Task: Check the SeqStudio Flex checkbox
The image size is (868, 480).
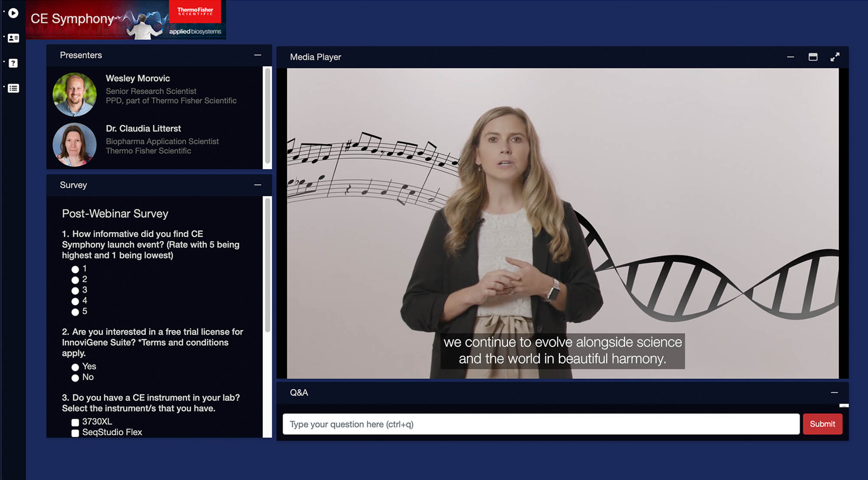Action: coord(75,433)
